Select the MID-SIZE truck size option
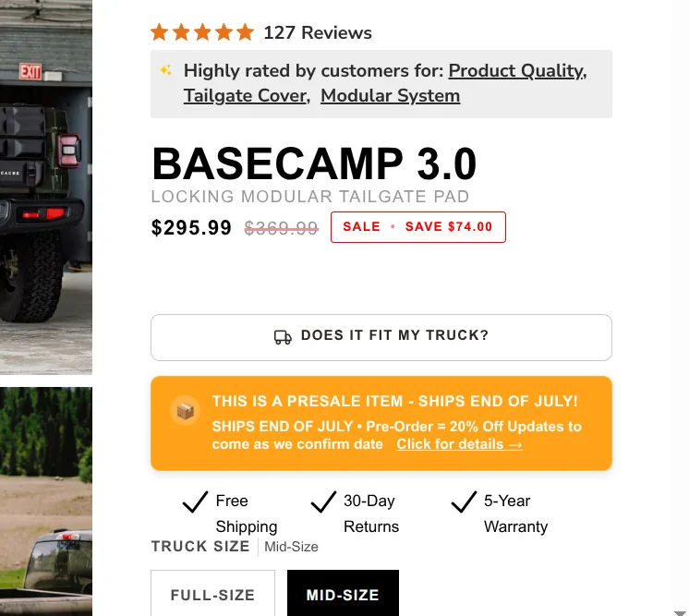Viewport: 689px width, 616px height. [x=343, y=594]
